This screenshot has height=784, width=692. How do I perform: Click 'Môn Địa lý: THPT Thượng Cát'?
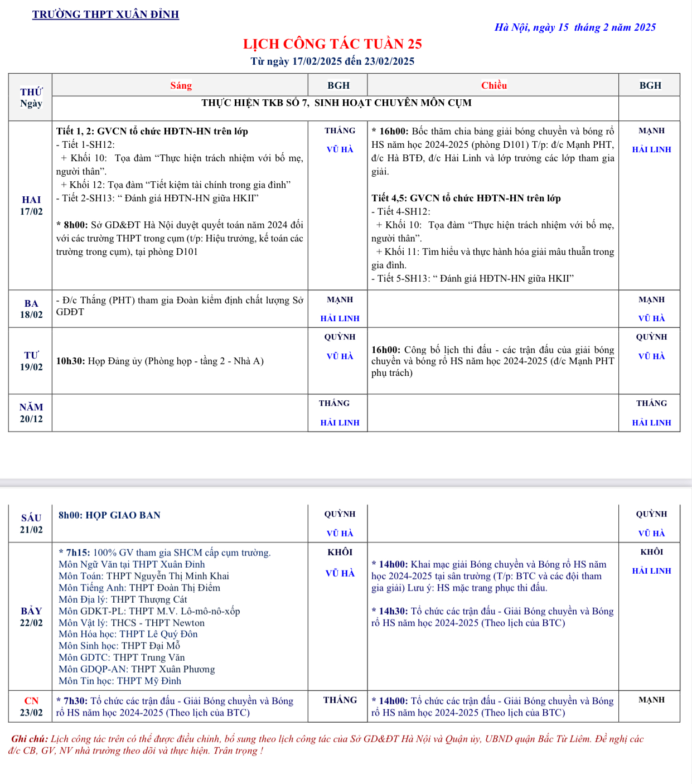click(x=123, y=600)
